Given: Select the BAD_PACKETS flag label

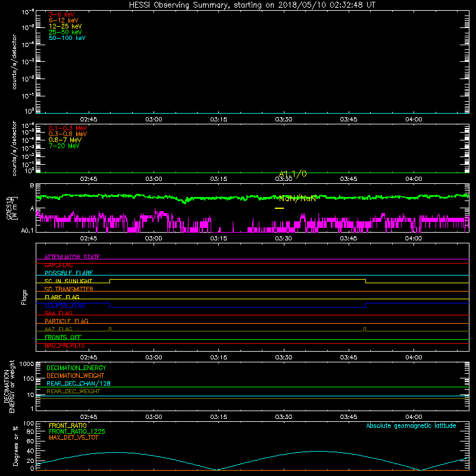Looking at the screenshot, I should tap(65, 345).
